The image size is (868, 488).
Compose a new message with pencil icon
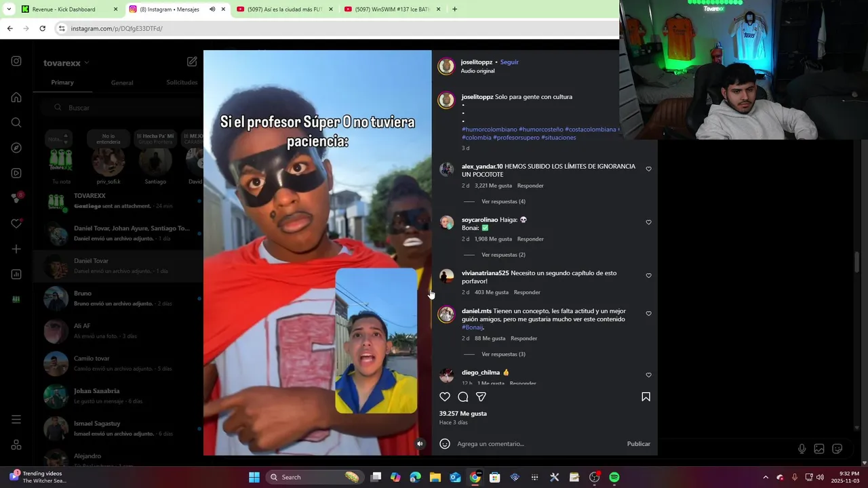pyautogui.click(x=192, y=62)
